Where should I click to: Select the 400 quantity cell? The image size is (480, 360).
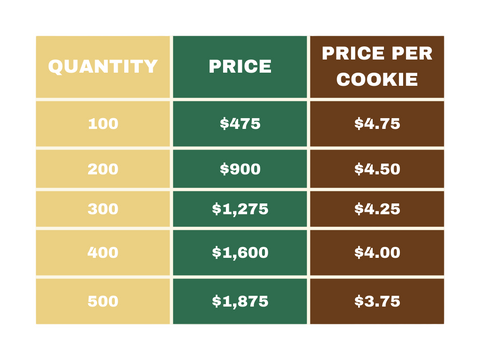coord(103,252)
